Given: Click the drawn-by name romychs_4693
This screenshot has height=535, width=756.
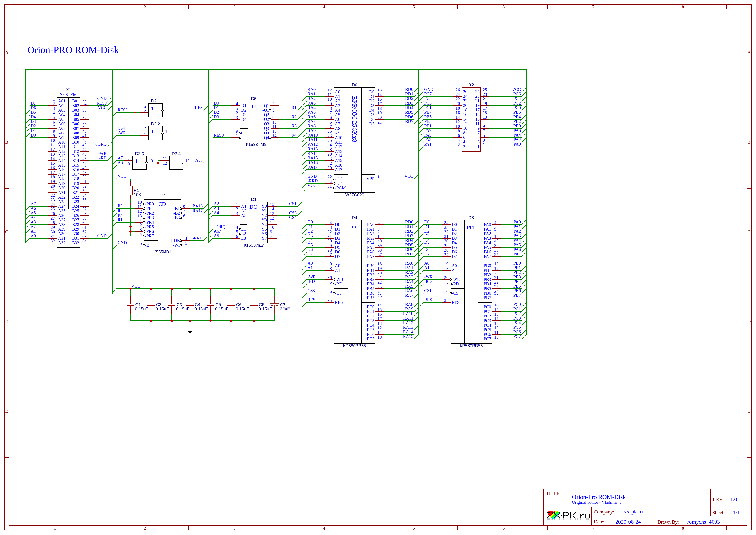Looking at the screenshot, I should [703, 522].
